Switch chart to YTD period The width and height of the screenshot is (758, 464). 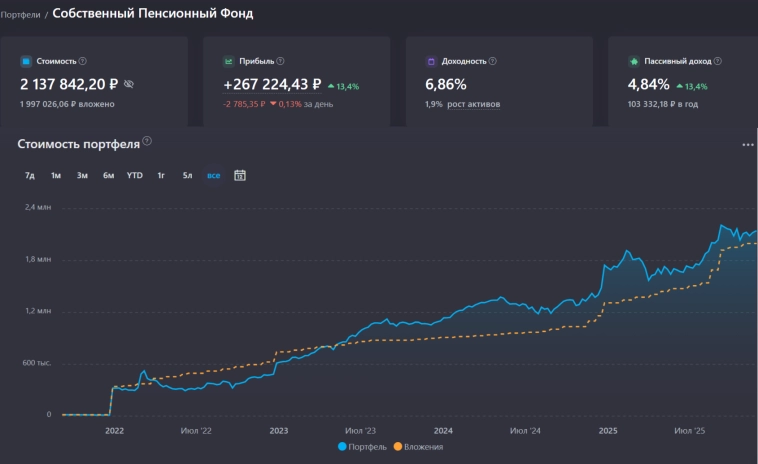click(x=134, y=176)
